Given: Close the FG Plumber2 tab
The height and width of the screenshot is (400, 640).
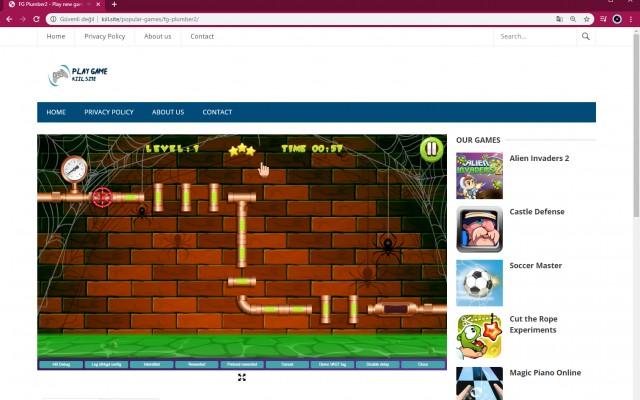Looking at the screenshot, I should [x=98, y=4].
